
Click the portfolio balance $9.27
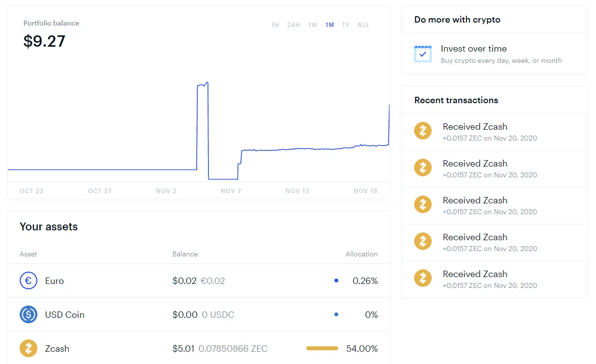(x=44, y=41)
